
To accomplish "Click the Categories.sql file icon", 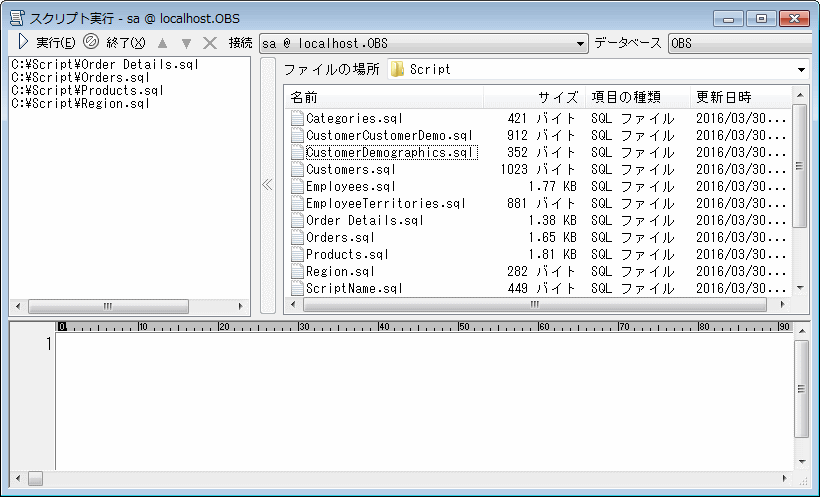I will coord(297,118).
